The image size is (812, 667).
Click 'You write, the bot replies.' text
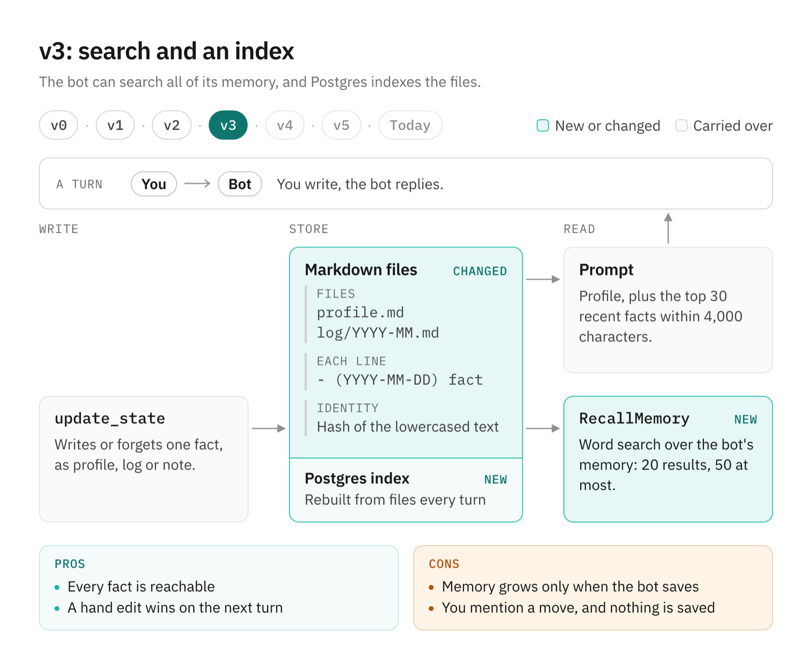(x=360, y=184)
